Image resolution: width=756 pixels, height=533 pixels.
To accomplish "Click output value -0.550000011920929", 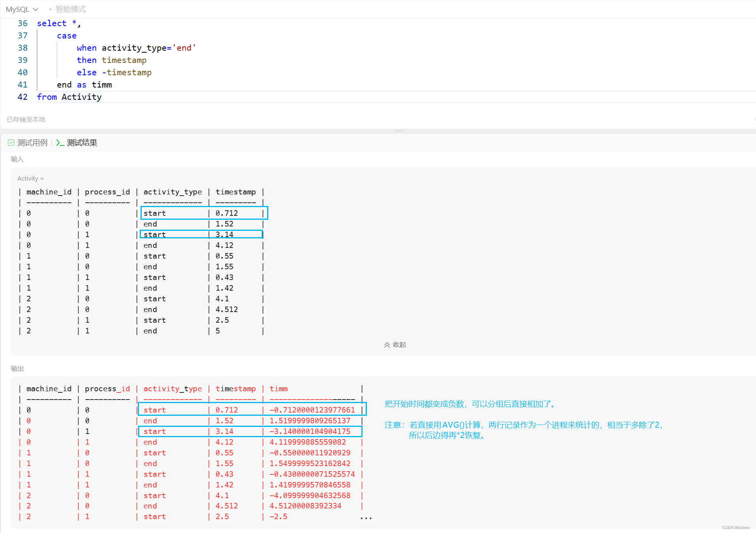I will [310, 453].
